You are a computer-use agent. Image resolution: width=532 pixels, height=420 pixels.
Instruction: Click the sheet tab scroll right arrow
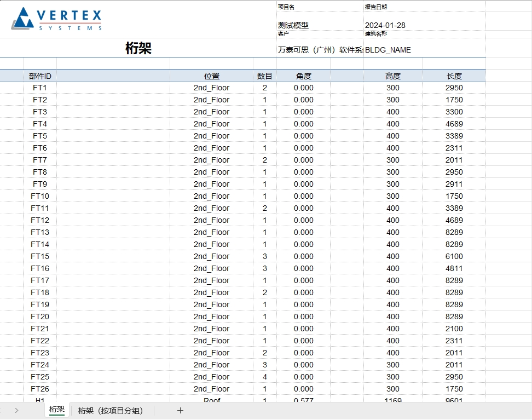pos(16,411)
